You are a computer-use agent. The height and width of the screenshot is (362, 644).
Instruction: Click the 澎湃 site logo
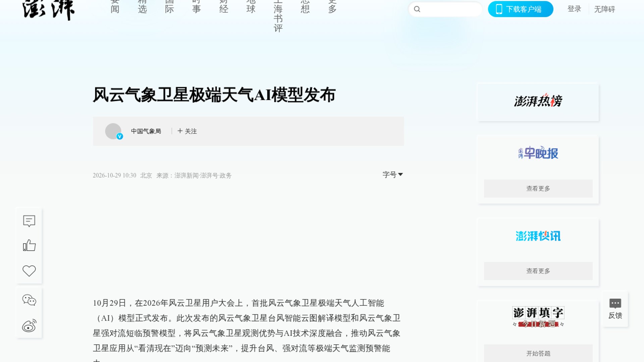pos(49,10)
